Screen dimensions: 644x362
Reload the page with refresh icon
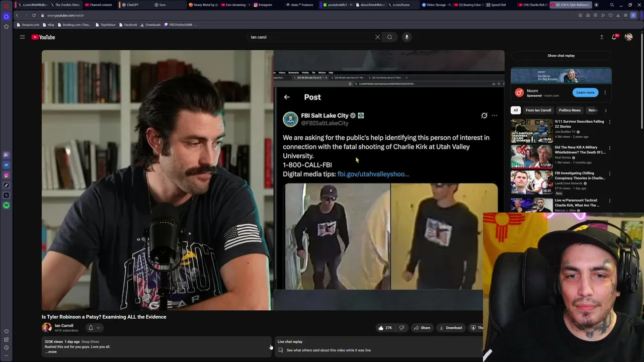click(x=34, y=15)
